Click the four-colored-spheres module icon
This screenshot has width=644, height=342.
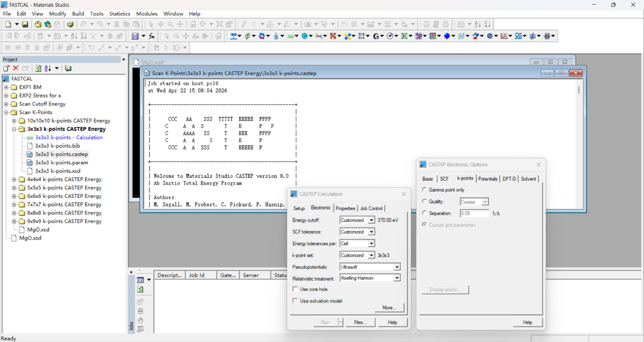pyautogui.click(x=348, y=36)
